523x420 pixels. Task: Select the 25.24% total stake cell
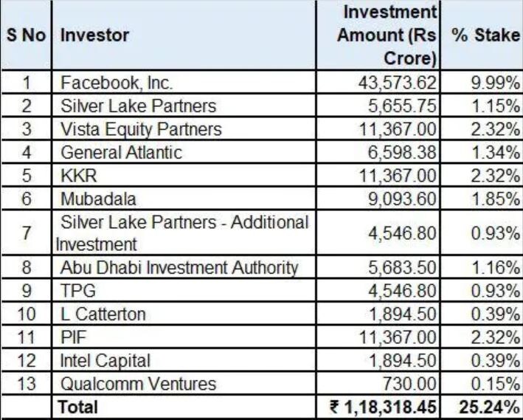point(482,407)
